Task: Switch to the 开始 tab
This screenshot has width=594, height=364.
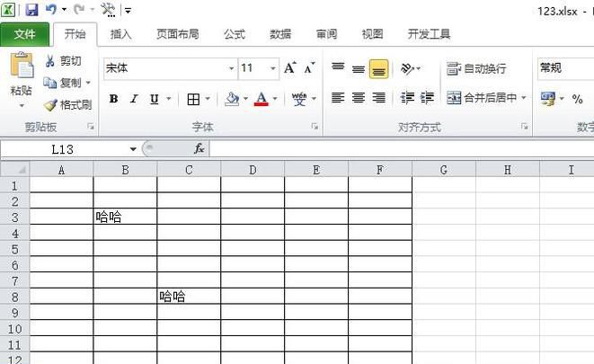Action: pos(75,34)
